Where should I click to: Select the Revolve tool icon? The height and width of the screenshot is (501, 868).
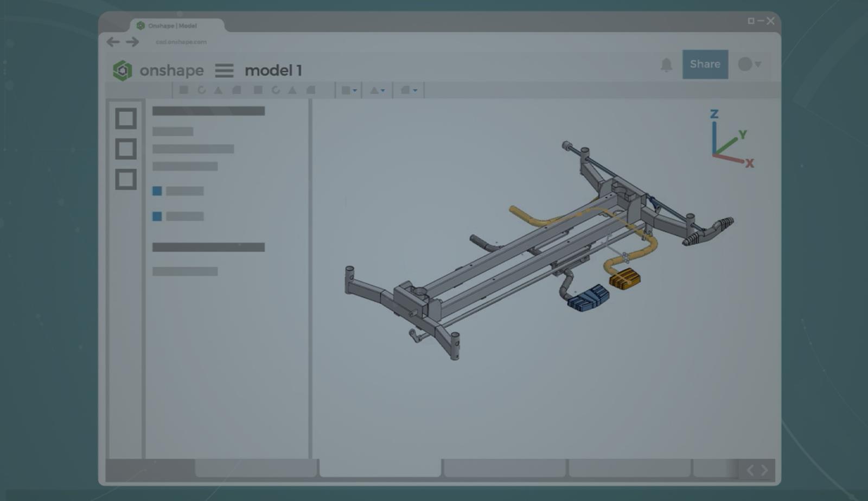202,90
